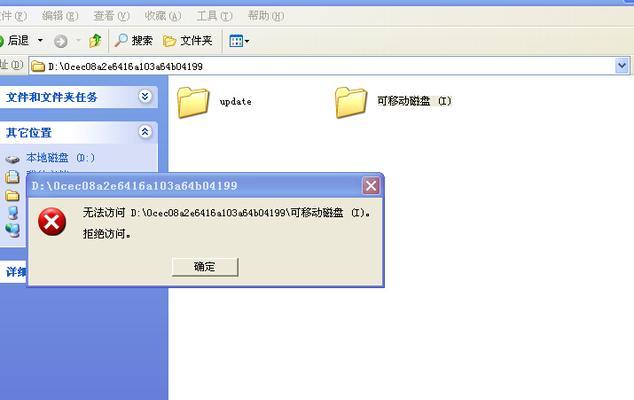
Task: Close the access denied dialog
Action: [371, 186]
